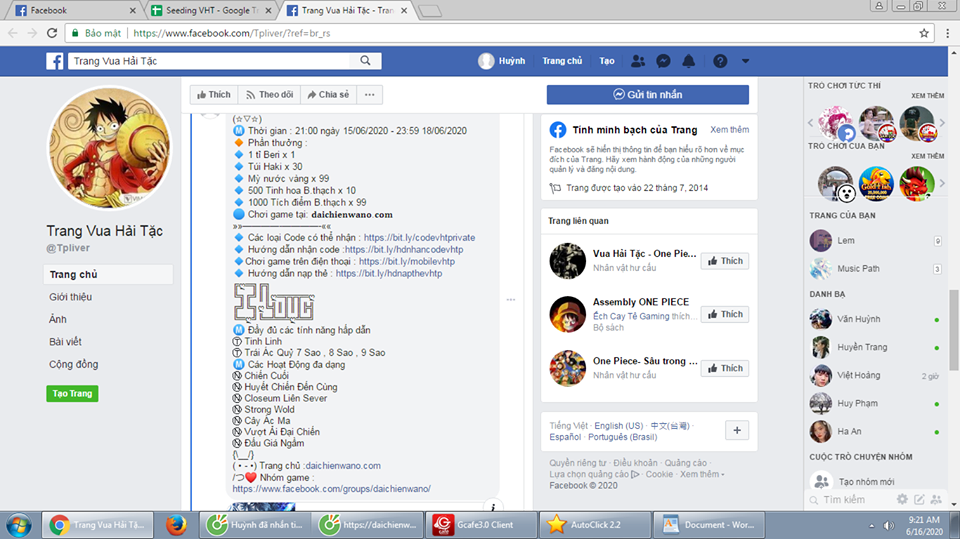Image resolution: width=960 pixels, height=539 pixels.
Task: Open the Ảnh sidebar section
Action: click(58, 319)
